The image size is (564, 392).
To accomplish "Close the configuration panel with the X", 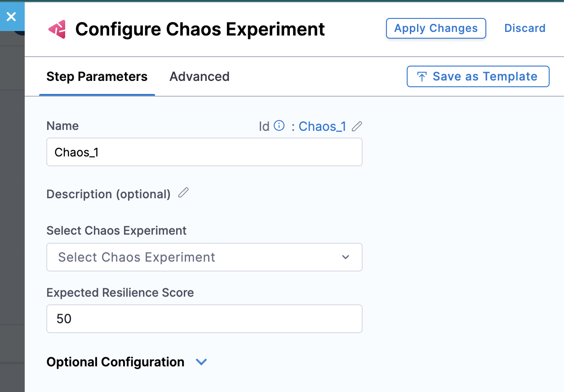I will click(x=11, y=17).
